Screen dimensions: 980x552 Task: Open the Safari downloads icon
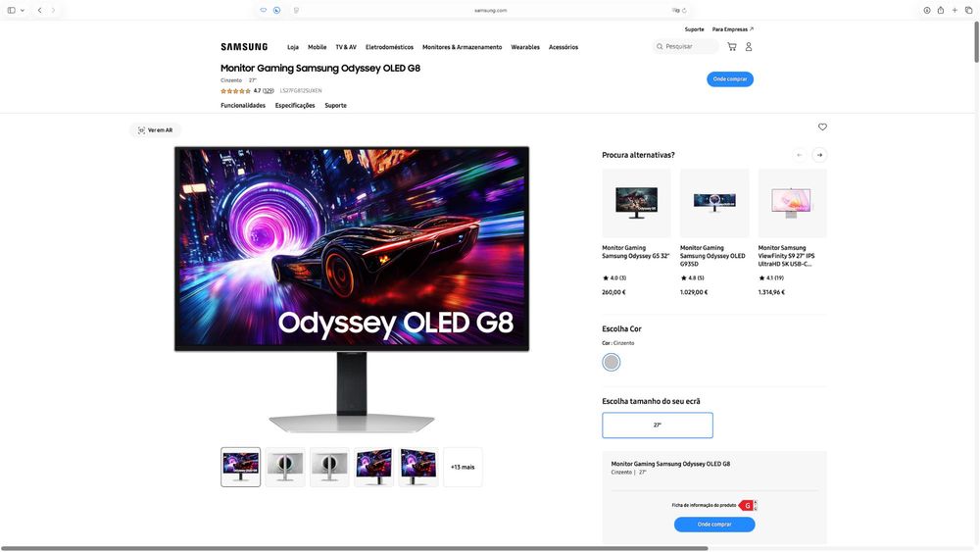[927, 10]
